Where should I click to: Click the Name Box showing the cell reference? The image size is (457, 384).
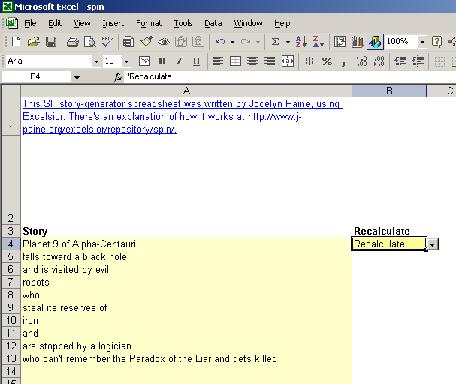(36, 77)
